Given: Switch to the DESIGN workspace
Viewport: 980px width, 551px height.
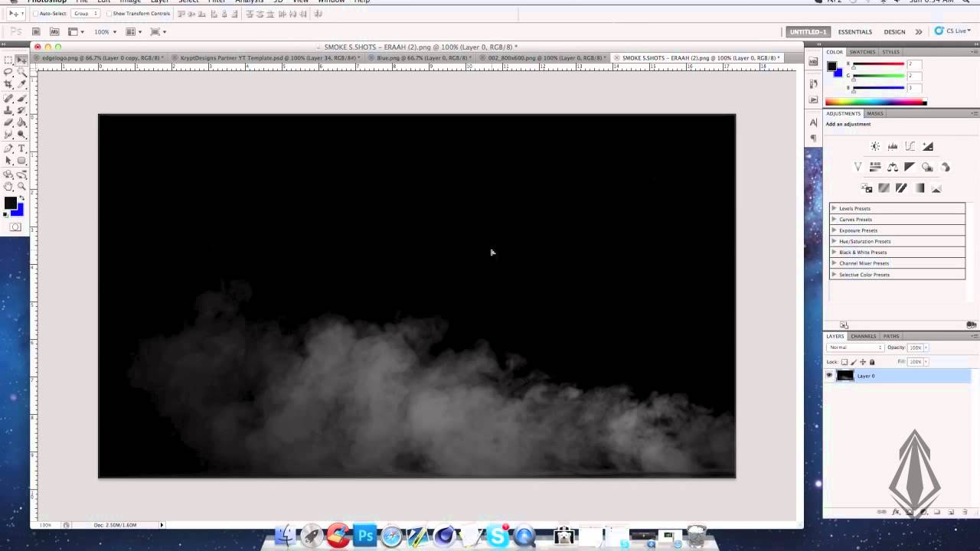Looking at the screenshot, I should tap(894, 32).
